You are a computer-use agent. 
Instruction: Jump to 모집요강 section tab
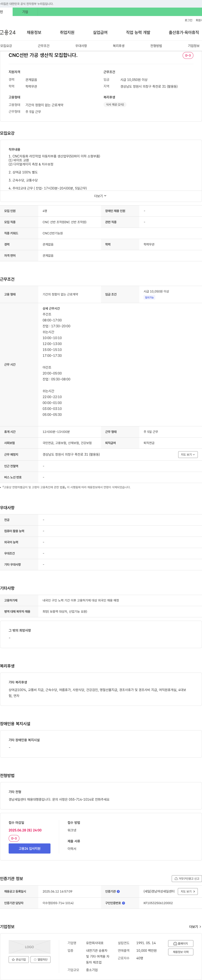pos(6,46)
